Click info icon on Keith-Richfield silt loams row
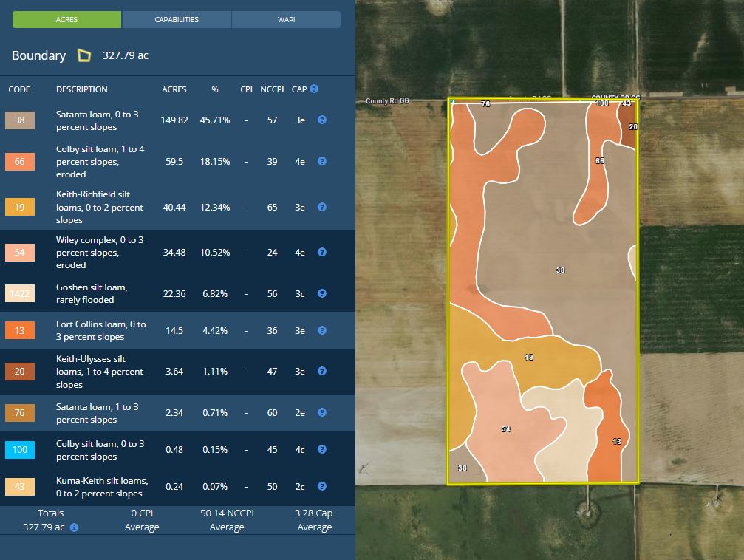Viewport: 744px width, 560px height. (322, 208)
